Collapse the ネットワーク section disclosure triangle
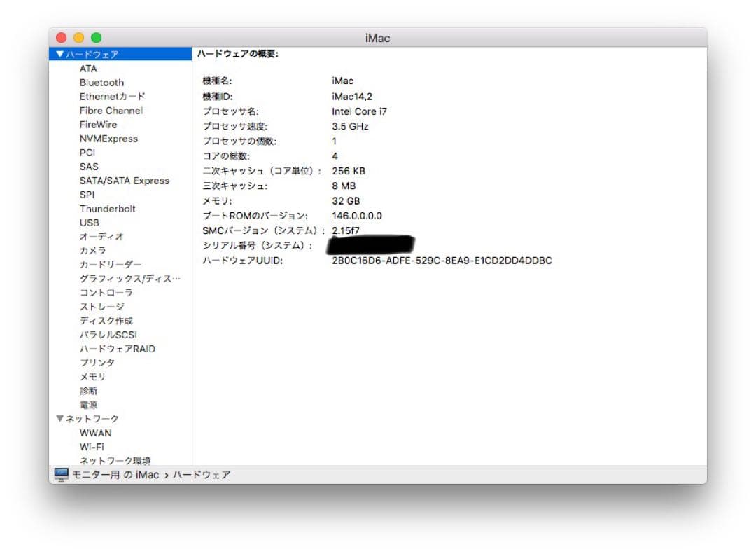Image resolution: width=756 pixels, height=554 pixels. coord(60,418)
